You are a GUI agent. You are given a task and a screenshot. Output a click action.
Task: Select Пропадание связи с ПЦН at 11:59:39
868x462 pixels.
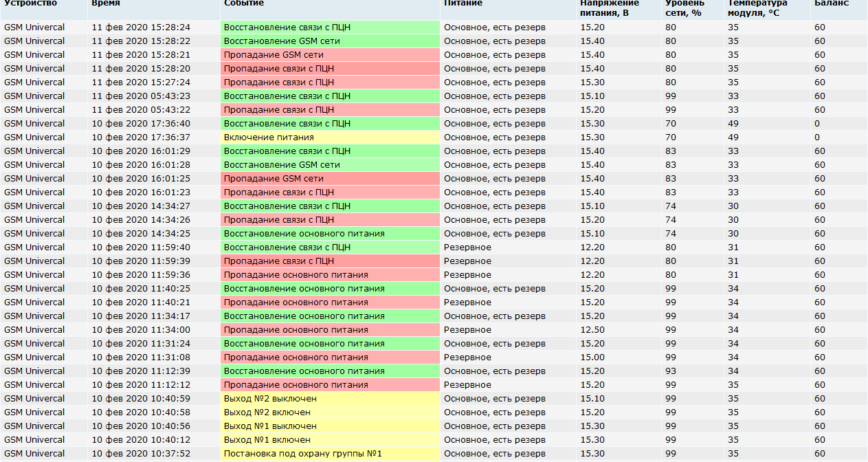tap(331, 261)
